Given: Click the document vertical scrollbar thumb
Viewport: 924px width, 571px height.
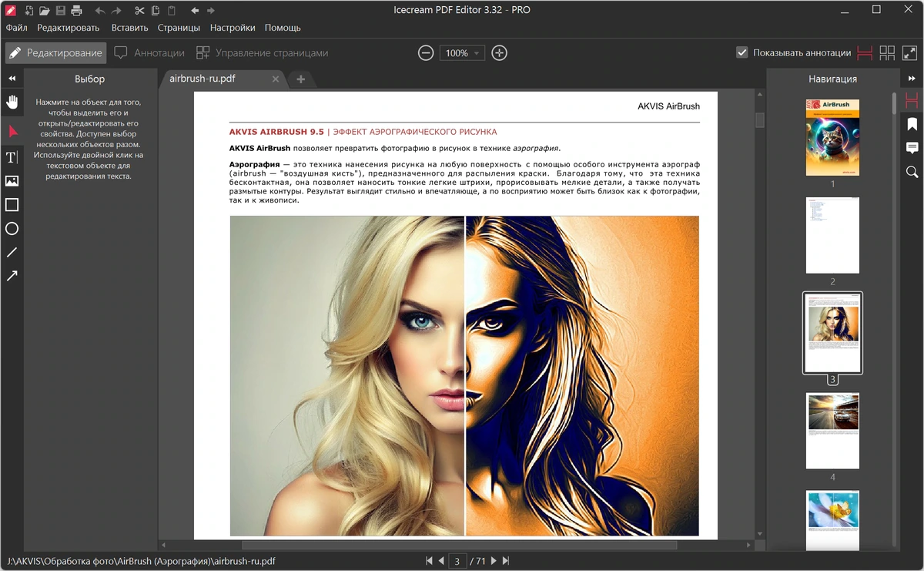Looking at the screenshot, I should pos(760,120).
